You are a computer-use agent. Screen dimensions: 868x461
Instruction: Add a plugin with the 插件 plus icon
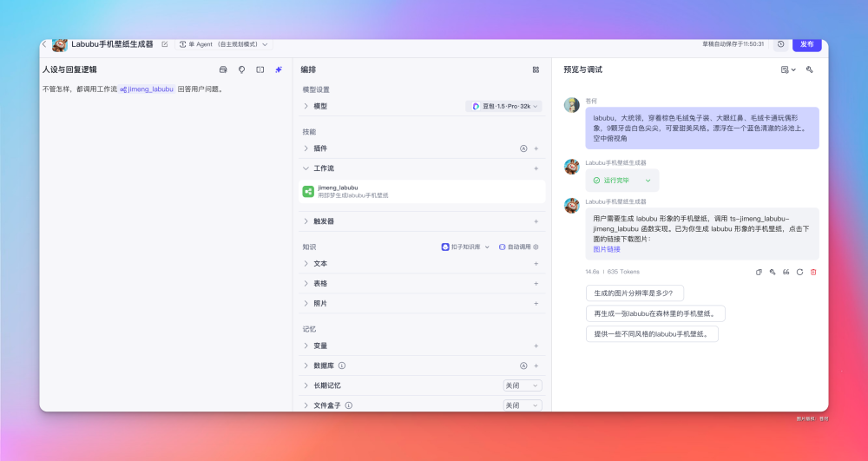(x=536, y=148)
